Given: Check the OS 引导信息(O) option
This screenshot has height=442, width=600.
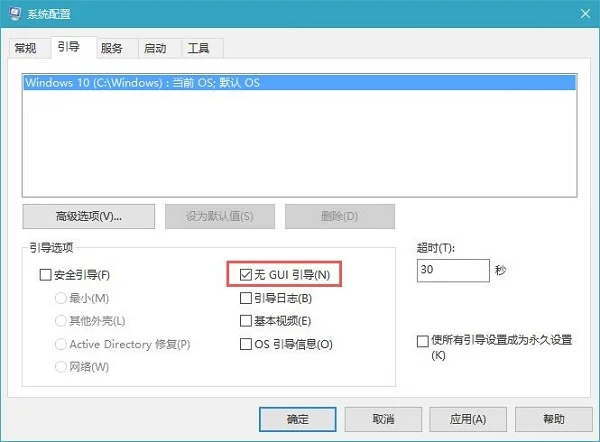Looking at the screenshot, I should [x=246, y=344].
